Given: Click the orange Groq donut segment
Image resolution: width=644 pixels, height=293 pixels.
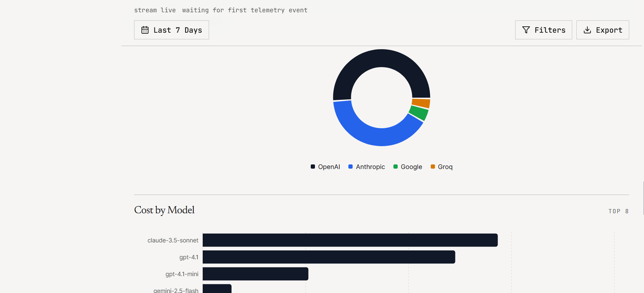Looking at the screenshot, I should [x=421, y=103].
